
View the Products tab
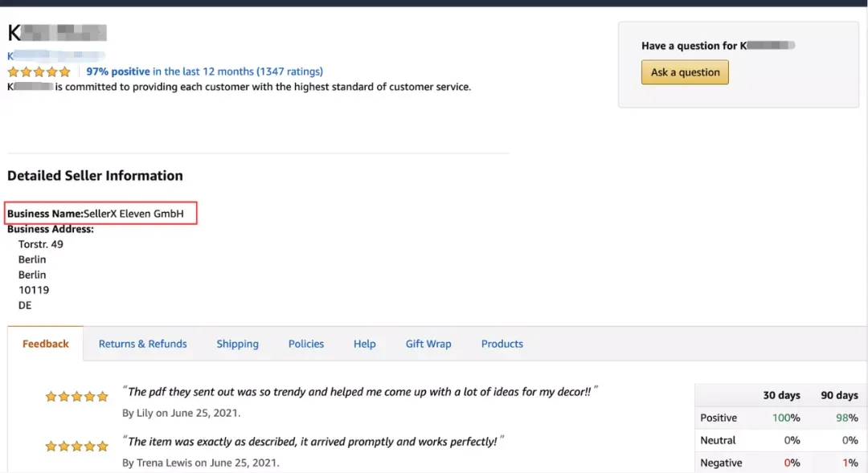coord(502,344)
